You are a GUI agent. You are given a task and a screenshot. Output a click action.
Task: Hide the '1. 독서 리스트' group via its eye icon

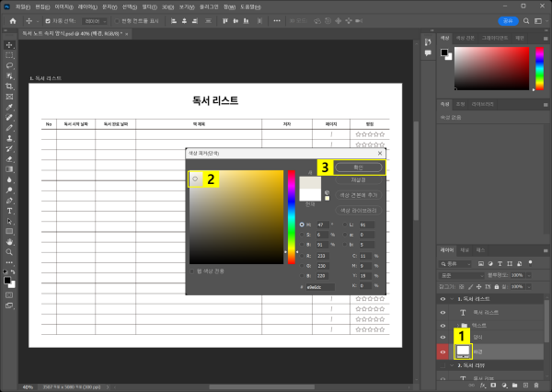443,299
